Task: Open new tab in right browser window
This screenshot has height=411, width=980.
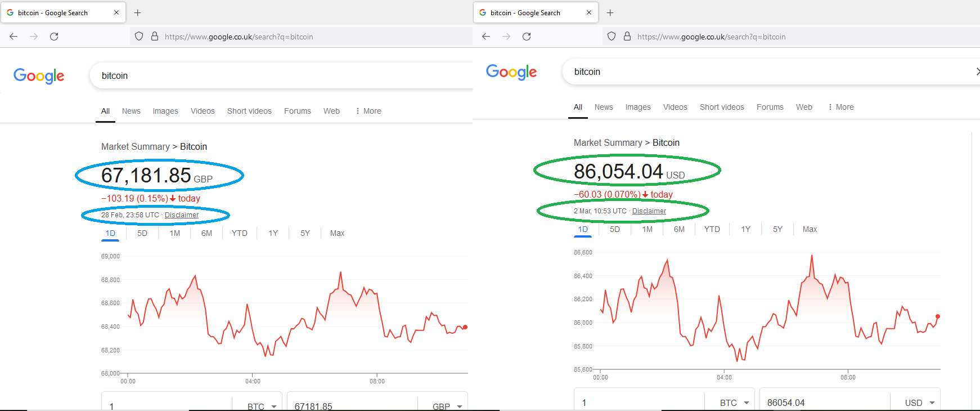Action: [x=610, y=12]
